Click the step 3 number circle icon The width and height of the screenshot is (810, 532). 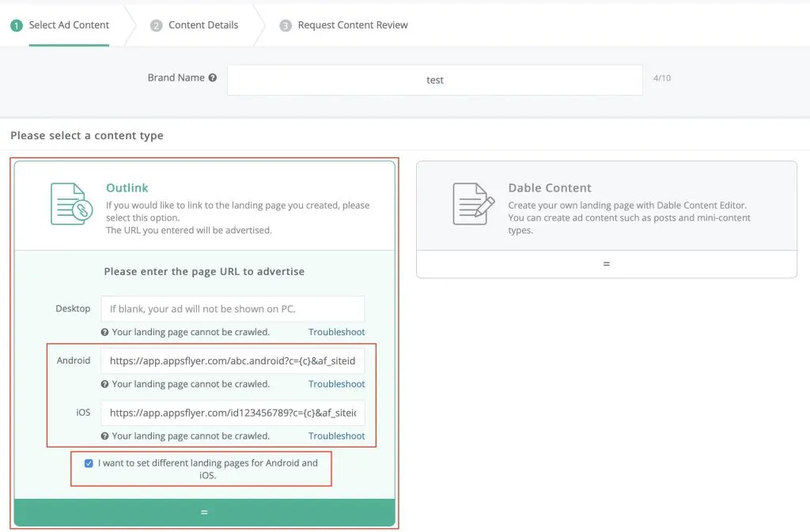285,25
